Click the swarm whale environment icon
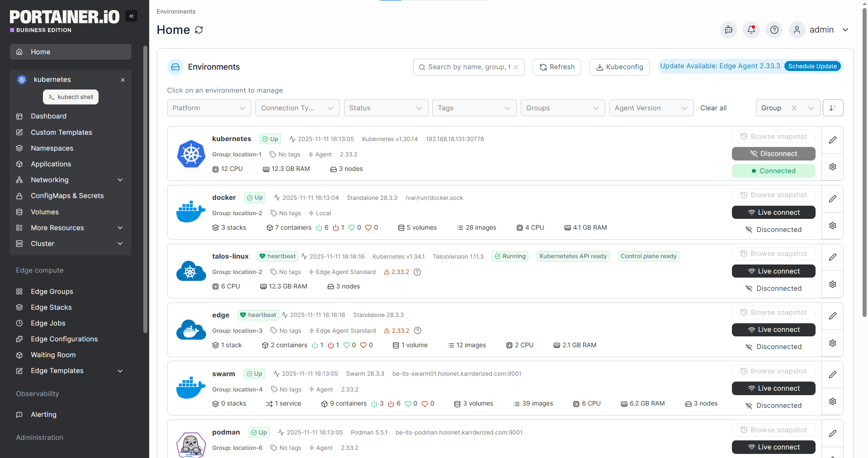Viewport: 868px width, 458px height. (191, 388)
